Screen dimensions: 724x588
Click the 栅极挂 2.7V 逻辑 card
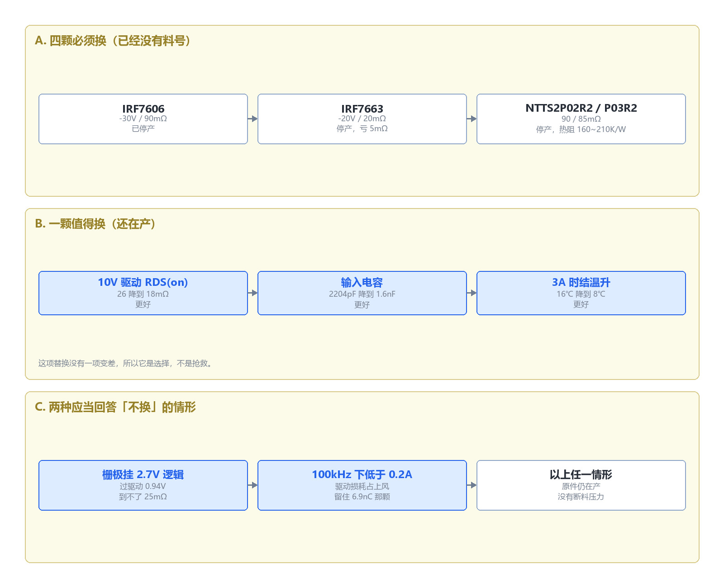click(x=143, y=485)
